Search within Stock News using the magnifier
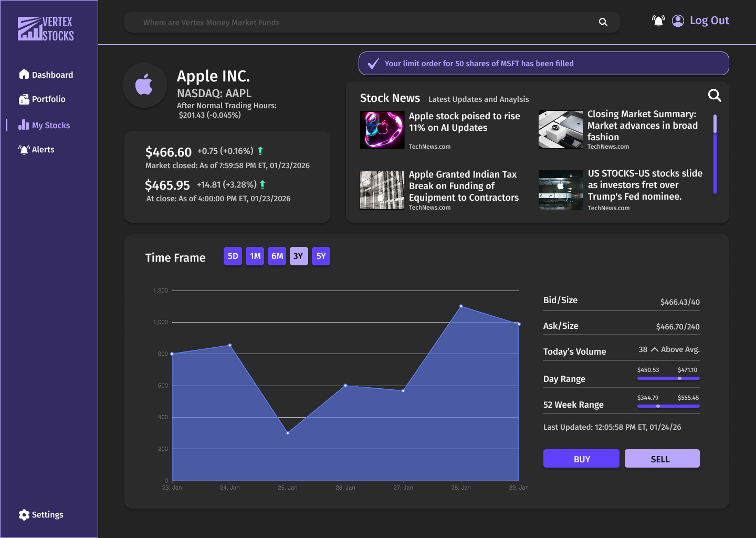The width and height of the screenshot is (756, 538). click(715, 95)
